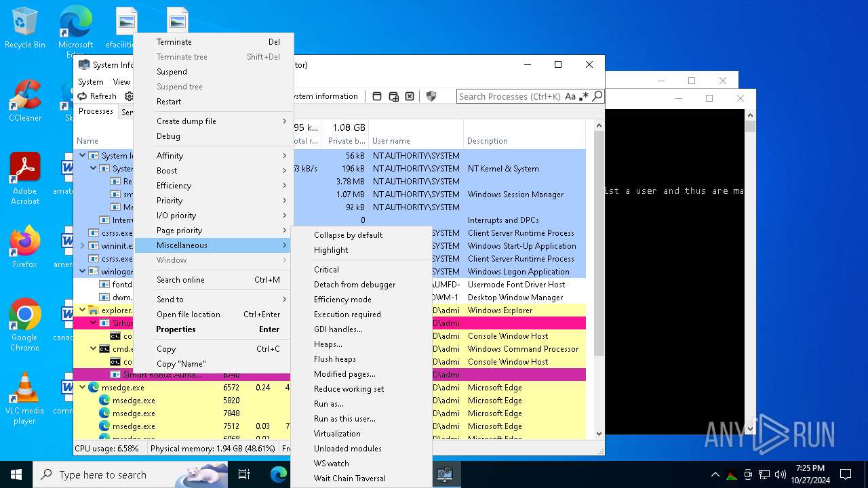Open Recycle Bin desktop icon
The width and height of the screenshot is (868, 488).
pos(25,28)
